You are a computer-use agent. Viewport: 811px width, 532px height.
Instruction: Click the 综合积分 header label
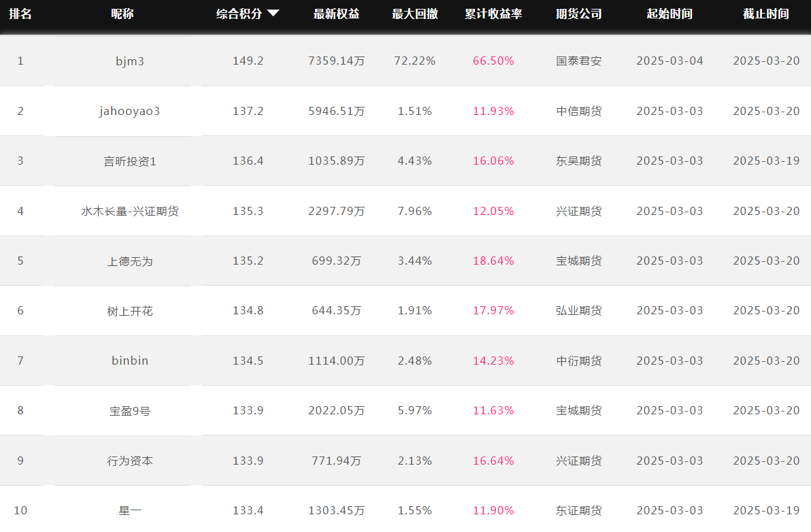click(239, 14)
